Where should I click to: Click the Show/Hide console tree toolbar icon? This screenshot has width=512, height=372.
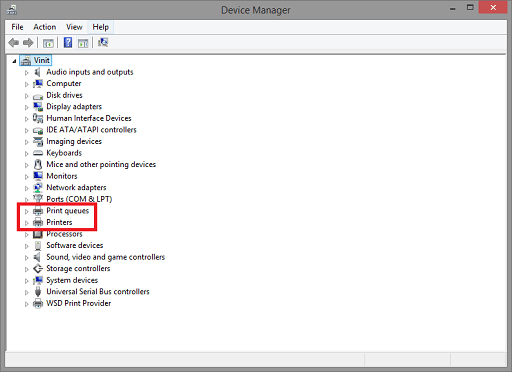tap(48, 43)
